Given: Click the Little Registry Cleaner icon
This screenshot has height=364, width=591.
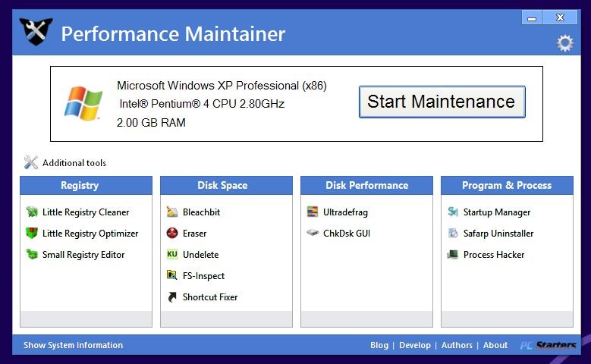Looking at the screenshot, I should tap(32, 212).
